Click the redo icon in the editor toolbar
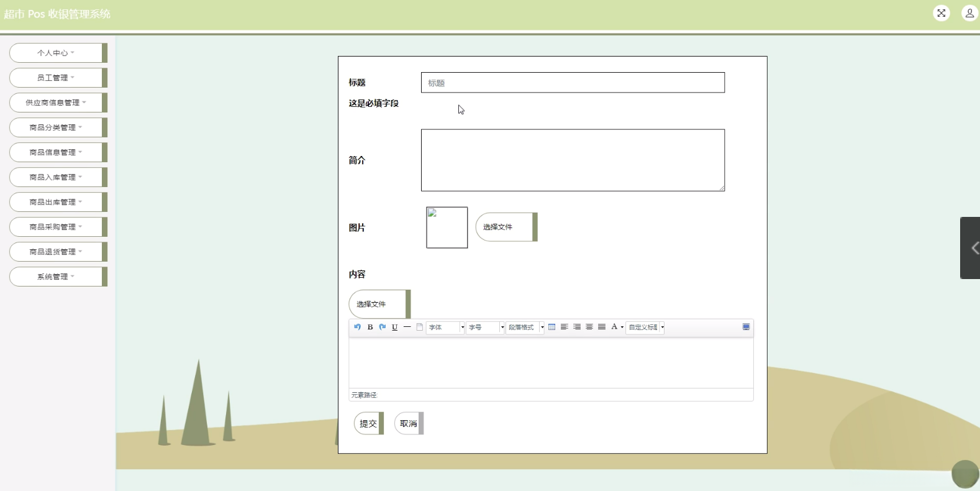This screenshot has height=491, width=980. coord(383,327)
